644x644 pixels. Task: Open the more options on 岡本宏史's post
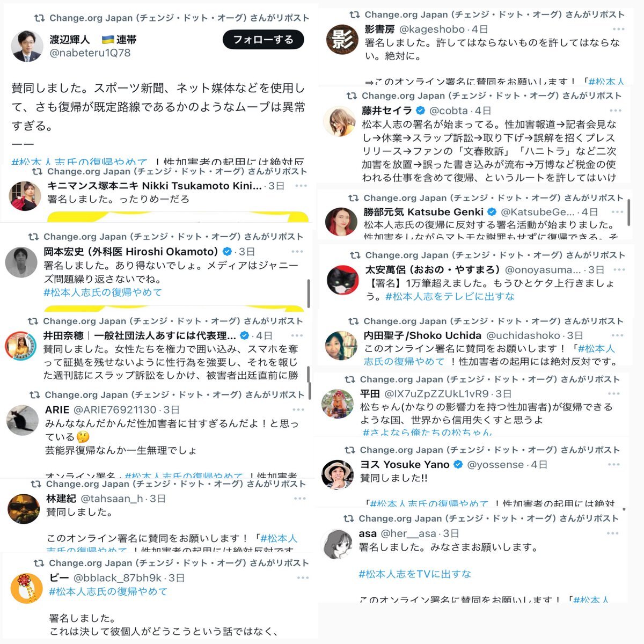click(297, 251)
